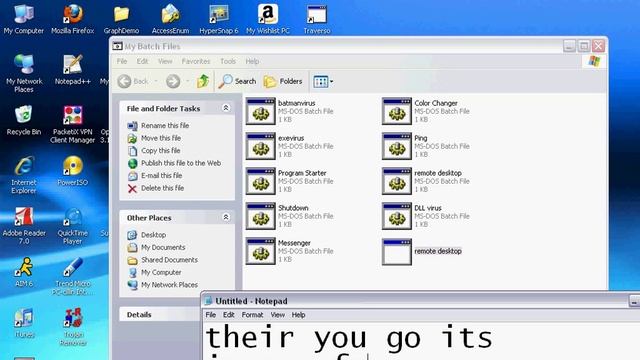
Task: Launch PacketiX VPN Client Manager
Action: coord(73,124)
